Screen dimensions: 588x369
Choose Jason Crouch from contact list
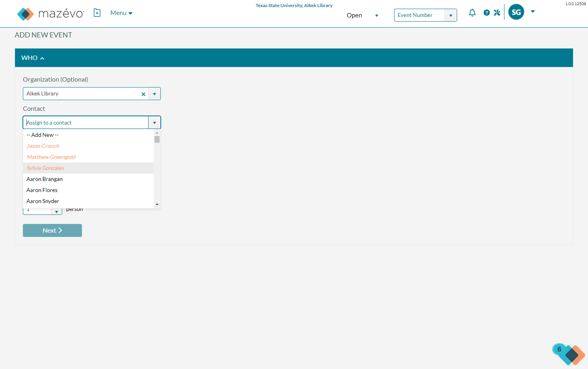coord(88,146)
